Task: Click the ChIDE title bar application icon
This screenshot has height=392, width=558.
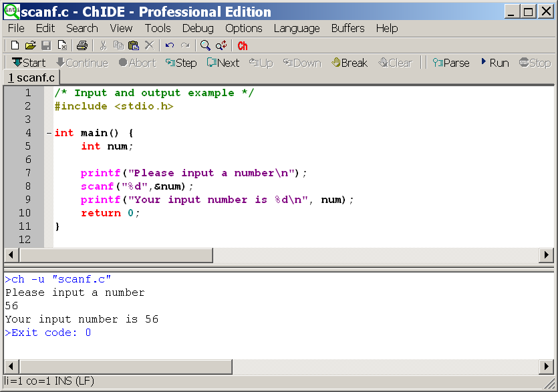Action: click(x=11, y=11)
